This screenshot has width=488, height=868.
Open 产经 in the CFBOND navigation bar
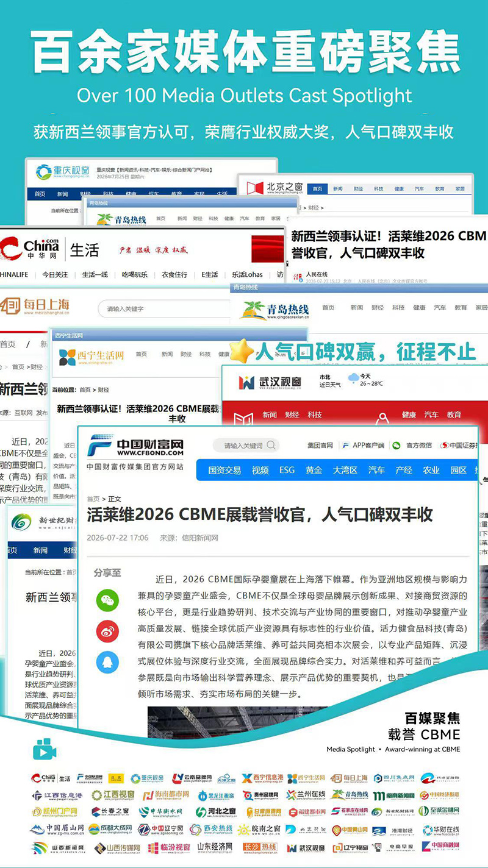[404, 470]
